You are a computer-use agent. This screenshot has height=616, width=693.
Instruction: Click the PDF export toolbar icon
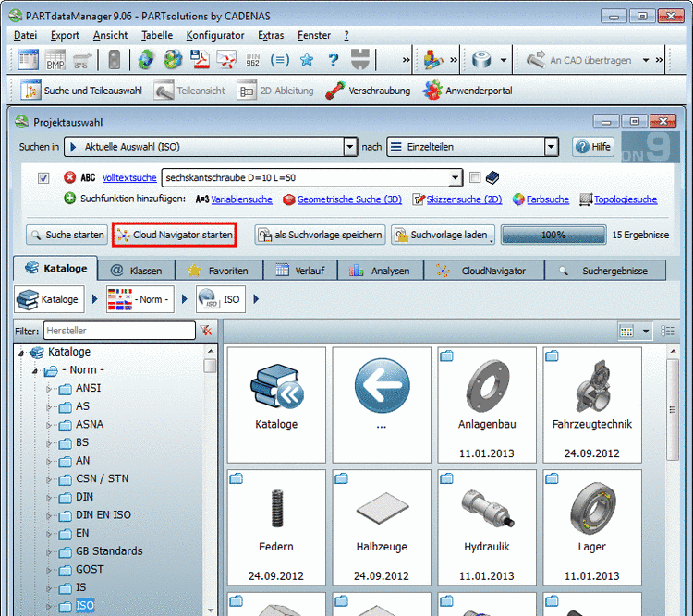coord(200,60)
